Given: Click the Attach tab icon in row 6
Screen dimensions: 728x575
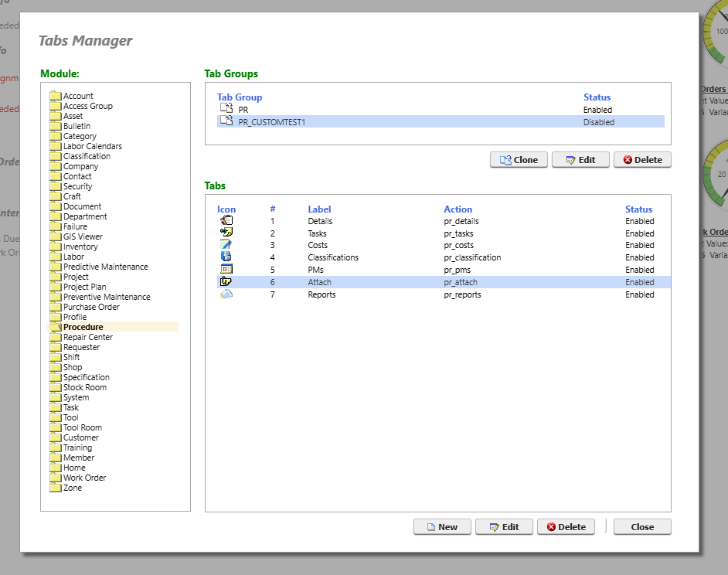Looking at the screenshot, I should [x=226, y=281].
